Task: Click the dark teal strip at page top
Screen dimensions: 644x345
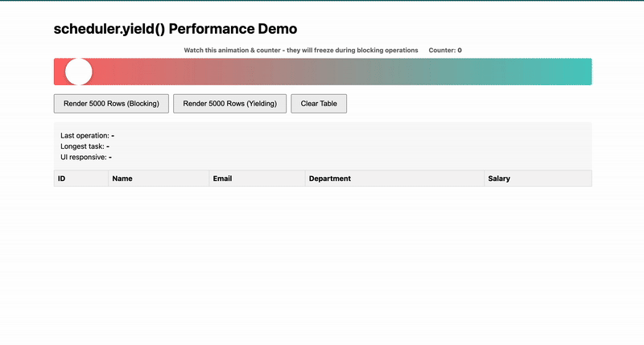Action: [322, 1]
